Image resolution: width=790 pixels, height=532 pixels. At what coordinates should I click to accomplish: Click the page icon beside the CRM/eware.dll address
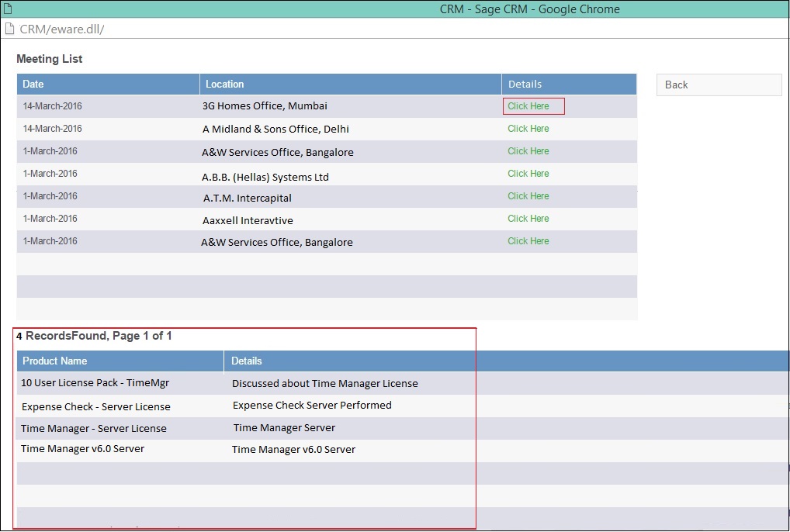[9, 29]
